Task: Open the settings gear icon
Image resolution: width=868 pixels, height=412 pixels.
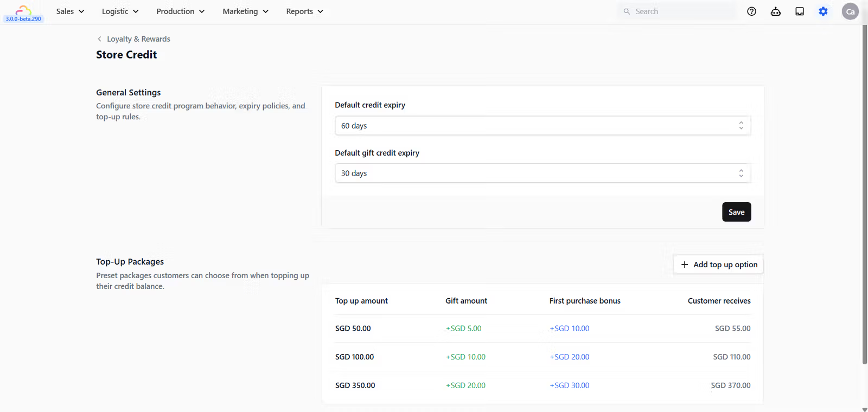Action: coord(823,11)
